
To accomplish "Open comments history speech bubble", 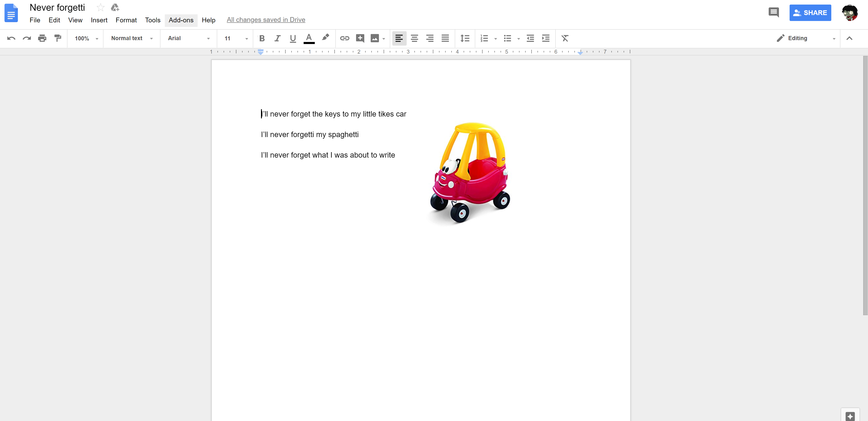I will tap(773, 13).
